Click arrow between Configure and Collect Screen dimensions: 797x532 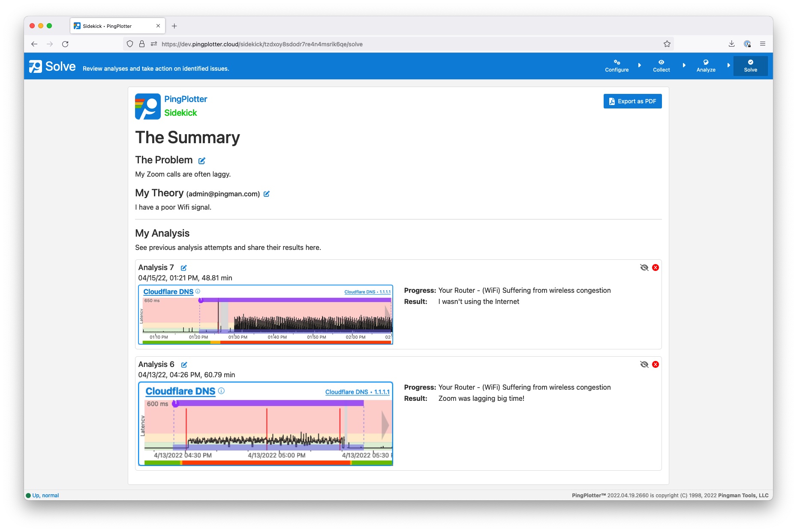coord(639,65)
